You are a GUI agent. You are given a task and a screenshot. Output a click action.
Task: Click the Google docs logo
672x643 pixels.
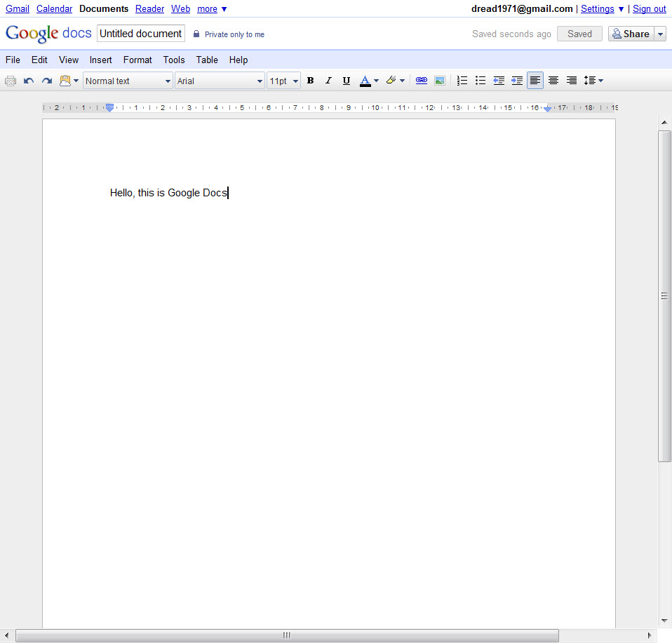(48, 34)
